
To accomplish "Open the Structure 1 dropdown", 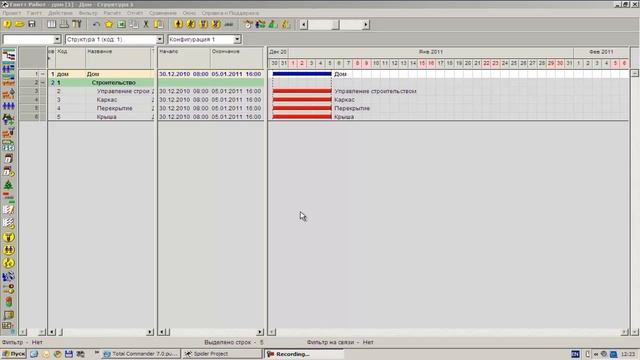I will point(160,39).
